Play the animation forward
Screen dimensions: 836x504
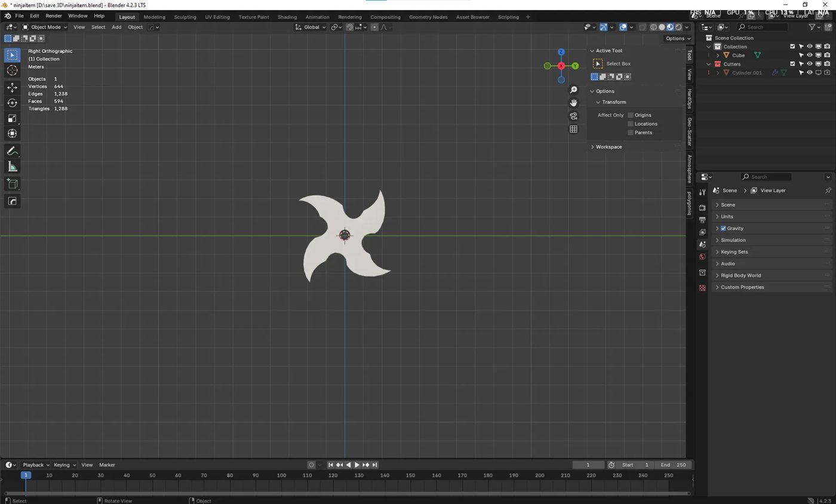click(357, 465)
